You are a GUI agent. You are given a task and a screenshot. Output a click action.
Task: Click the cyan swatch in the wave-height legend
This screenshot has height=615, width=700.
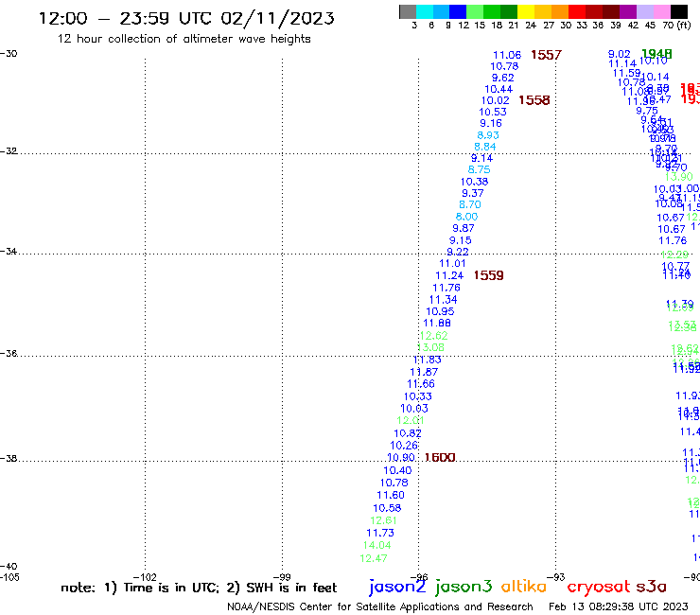pos(424,12)
